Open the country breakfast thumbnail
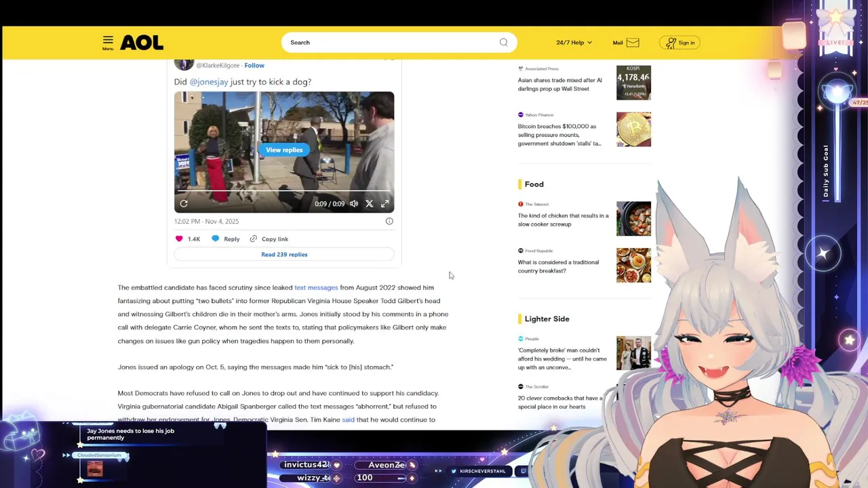Image resolution: width=868 pixels, height=488 pixels. [x=633, y=265]
